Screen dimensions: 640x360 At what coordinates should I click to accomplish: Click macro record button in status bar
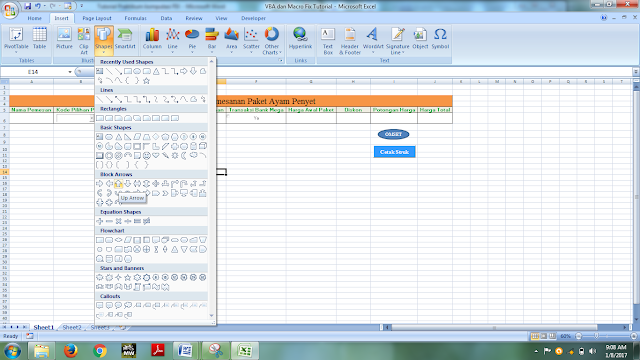30,336
